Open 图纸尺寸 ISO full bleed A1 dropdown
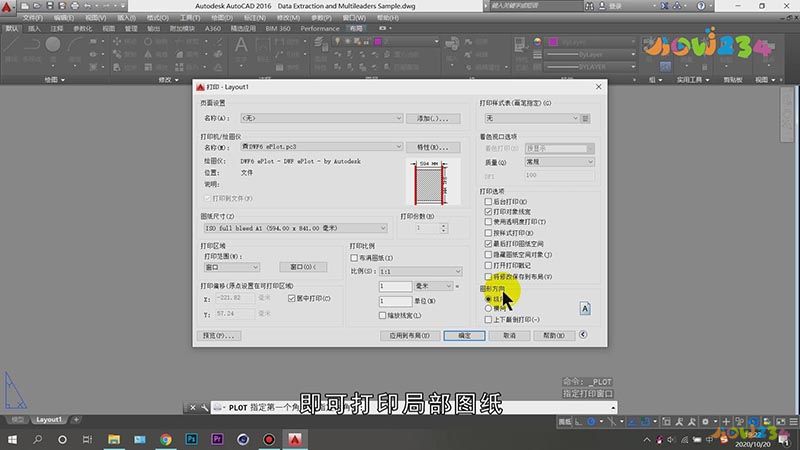Screen dimensions: 800x450 [295, 228]
